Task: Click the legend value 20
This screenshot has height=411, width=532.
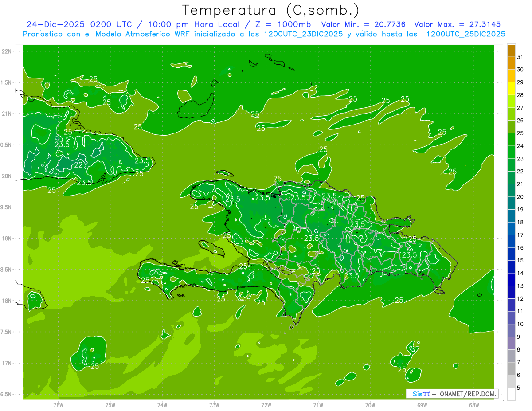Action: 520,197
